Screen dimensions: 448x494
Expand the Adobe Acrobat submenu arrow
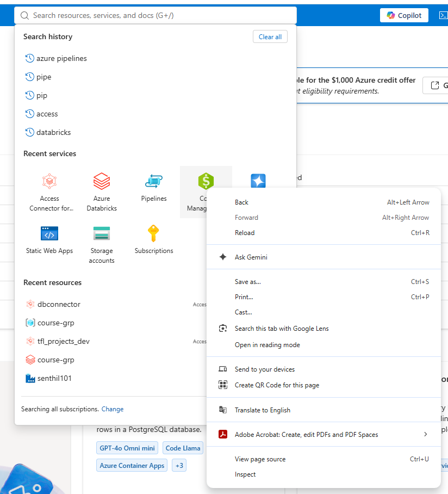tap(426, 435)
